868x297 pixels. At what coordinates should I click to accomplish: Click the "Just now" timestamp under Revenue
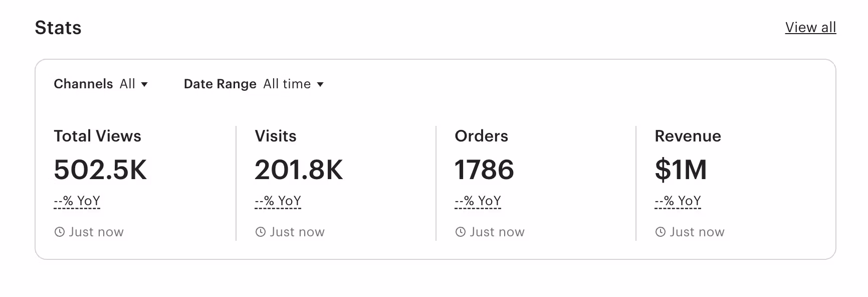point(697,232)
